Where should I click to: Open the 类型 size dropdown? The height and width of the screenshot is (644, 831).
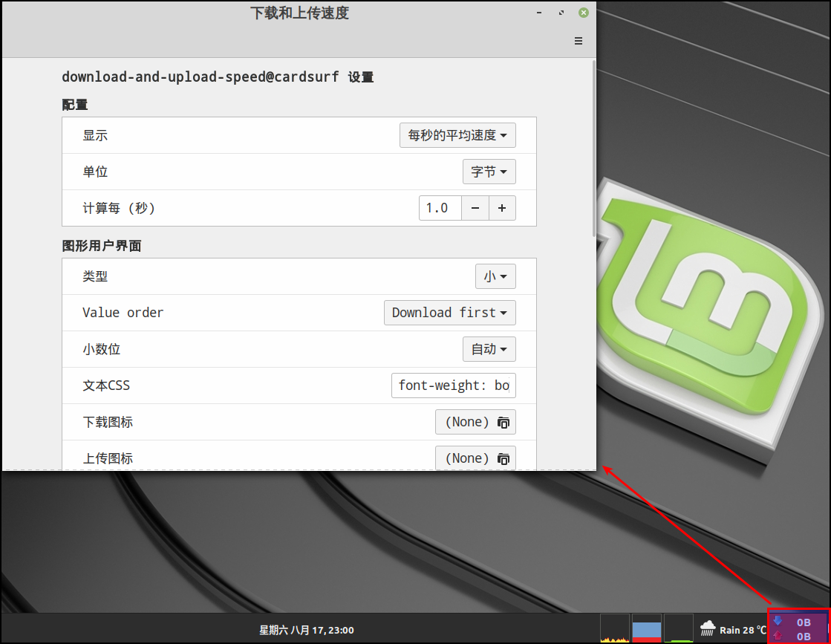[x=495, y=276]
